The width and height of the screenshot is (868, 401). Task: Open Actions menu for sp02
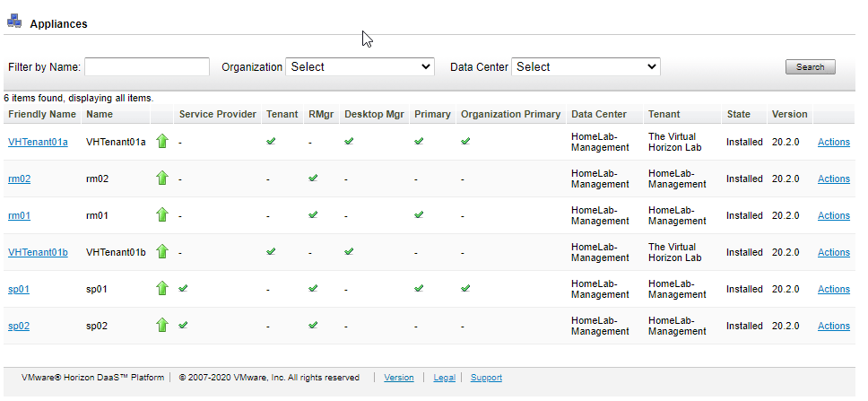coord(833,326)
